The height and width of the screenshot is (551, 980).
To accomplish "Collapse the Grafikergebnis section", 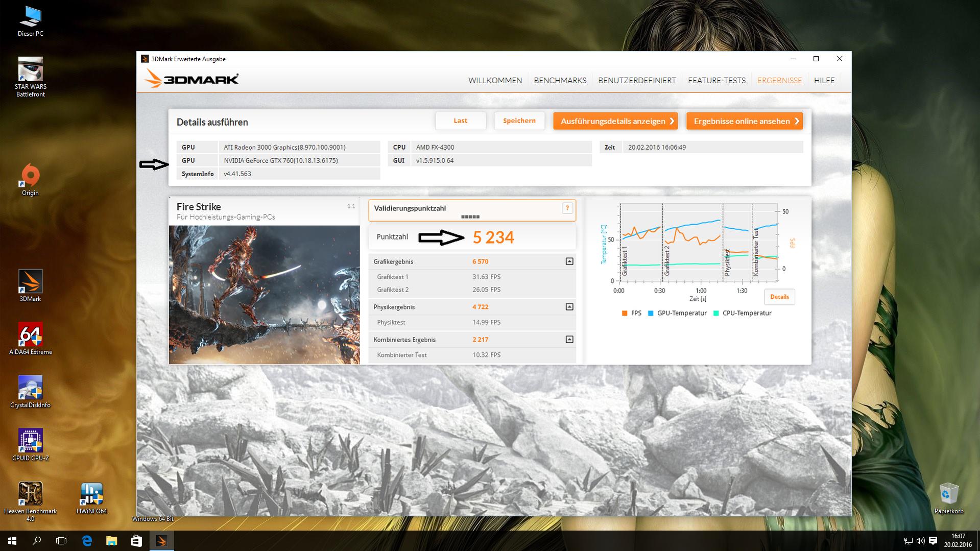I will point(569,261).
